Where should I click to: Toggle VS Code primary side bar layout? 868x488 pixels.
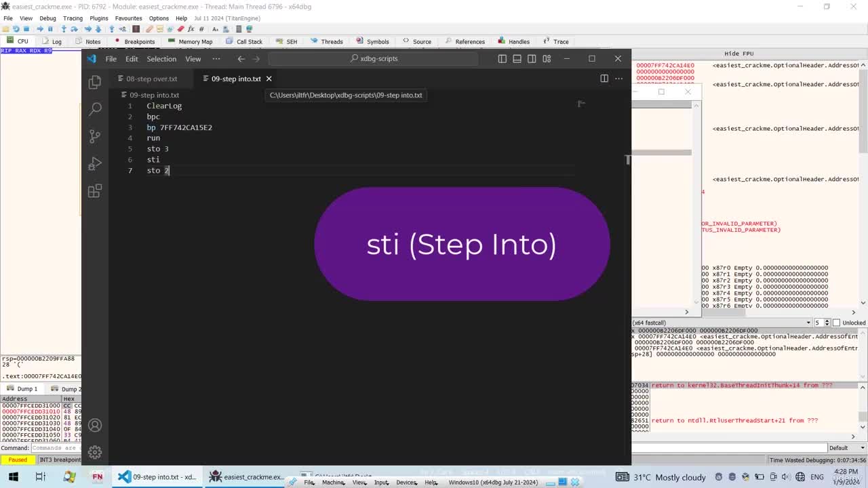pos(502,59)
